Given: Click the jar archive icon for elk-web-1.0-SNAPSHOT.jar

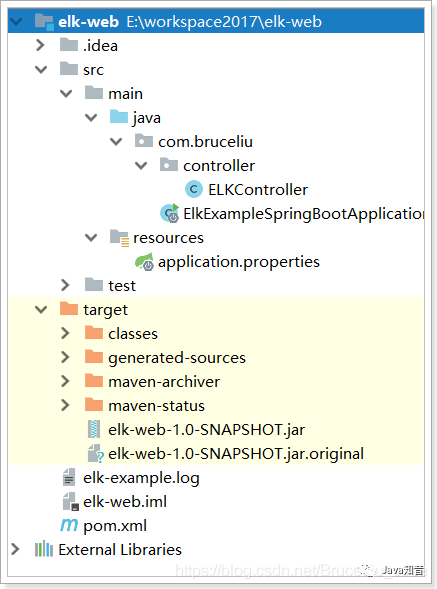Looking at the screenshot, I should (x=94, y=429).
